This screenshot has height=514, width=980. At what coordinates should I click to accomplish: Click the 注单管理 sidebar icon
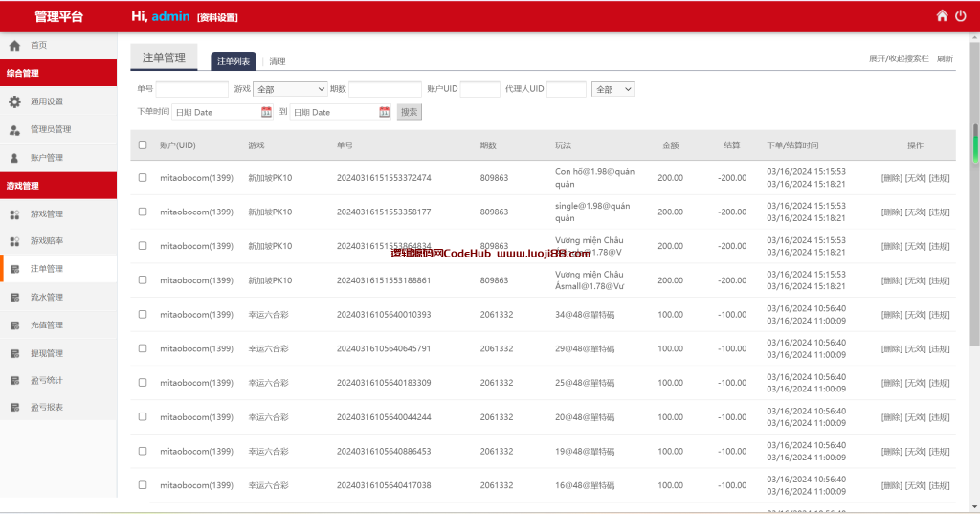pyautogui.click(x=15, y=269)
